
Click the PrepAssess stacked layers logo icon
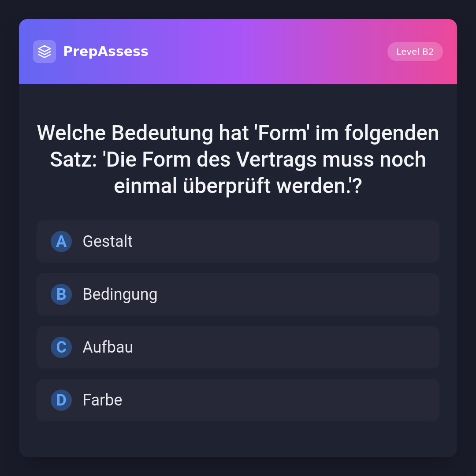click(x=45, y=52)
